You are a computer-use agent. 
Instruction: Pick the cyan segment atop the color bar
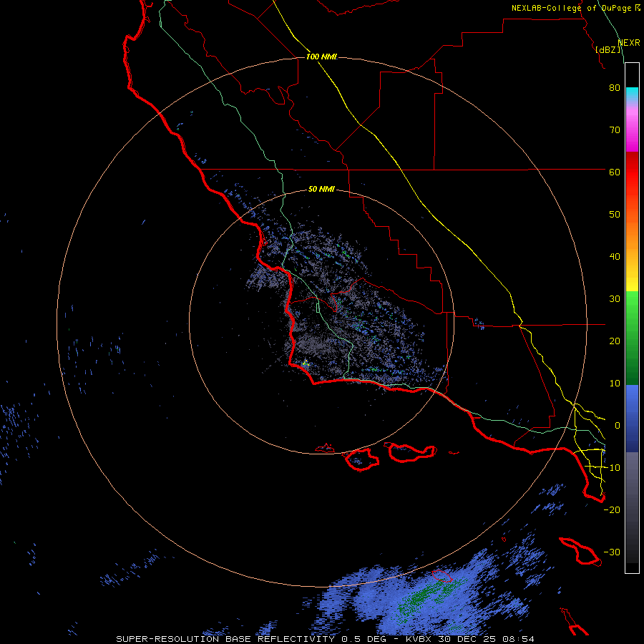tap(632, 94)
